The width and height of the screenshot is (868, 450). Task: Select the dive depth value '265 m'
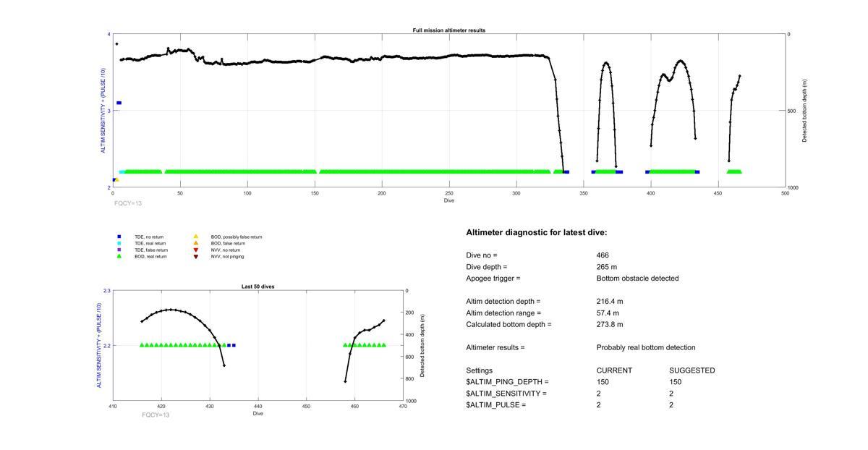click(x=607, y=267)
